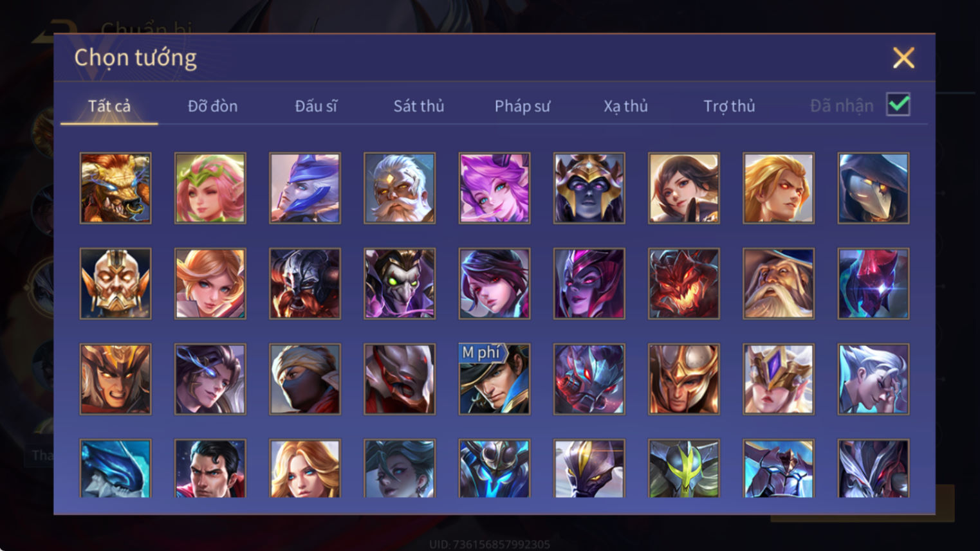Select the hero portrait labeled M phí
The width and height of the screenshot is (980, 551).
494,379
